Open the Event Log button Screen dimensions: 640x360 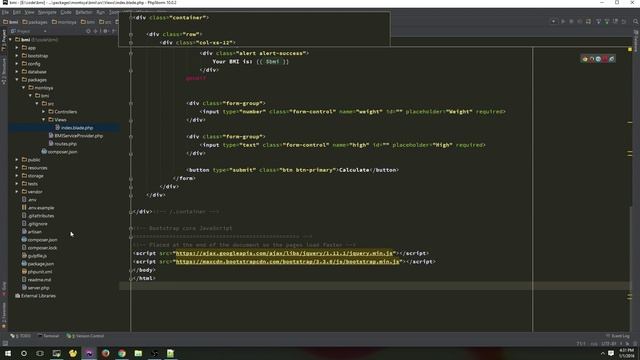click(618, 336)
